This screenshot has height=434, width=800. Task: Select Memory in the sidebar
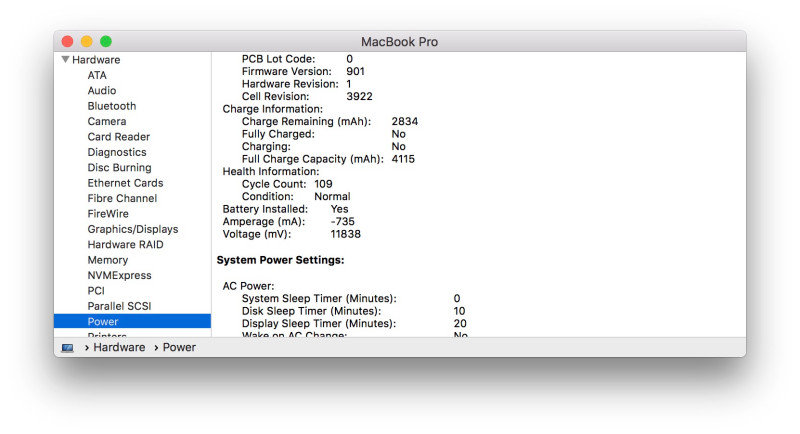pos(107,260)
